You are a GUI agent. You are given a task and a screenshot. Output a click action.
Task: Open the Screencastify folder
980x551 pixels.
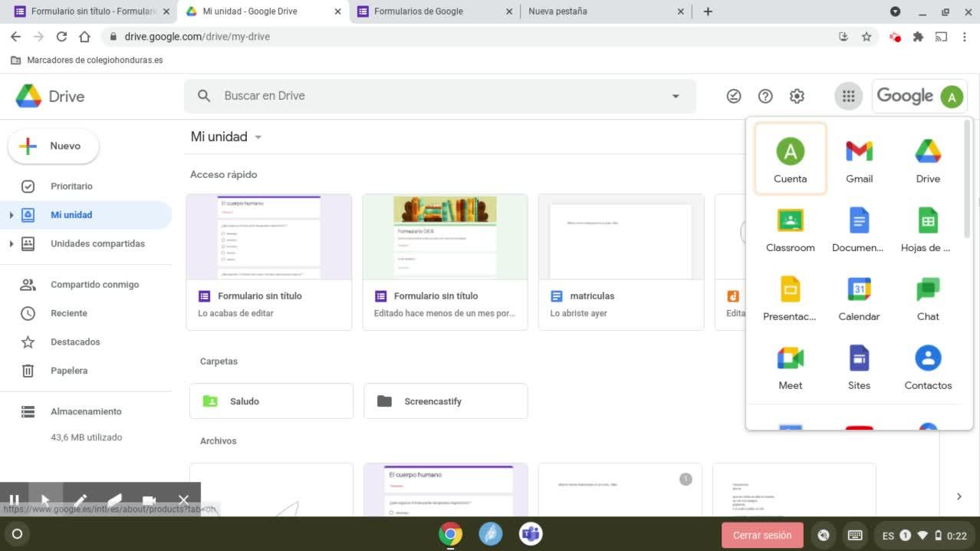(446, 401)
